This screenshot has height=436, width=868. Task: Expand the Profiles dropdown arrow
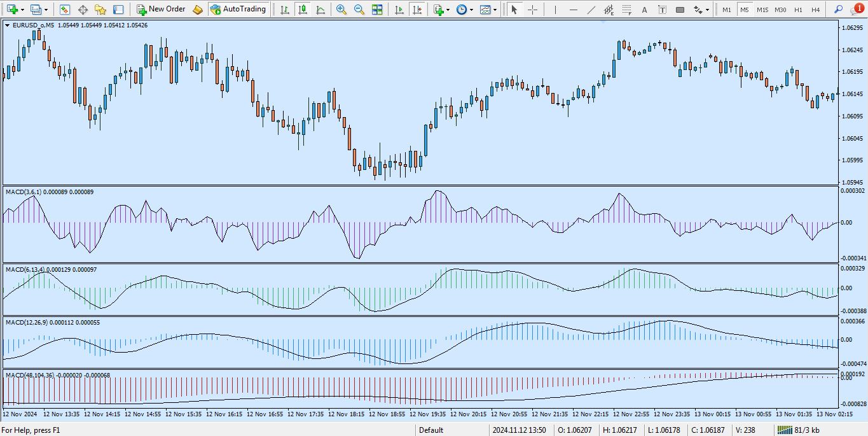pyautogui.click(x=46, y=10)
